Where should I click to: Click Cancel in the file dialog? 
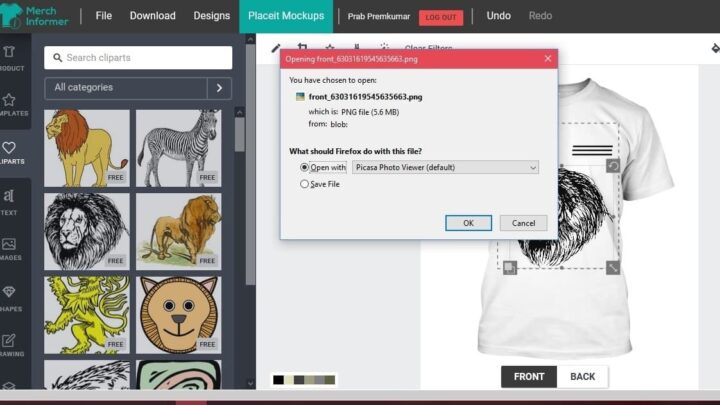523,223
